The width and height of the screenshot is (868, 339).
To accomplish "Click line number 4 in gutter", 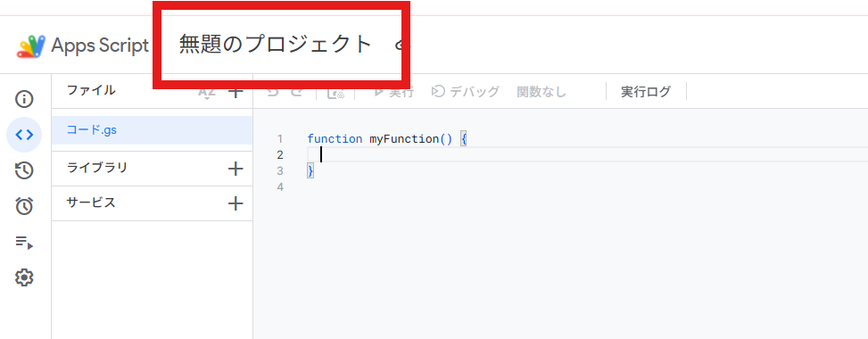I will coord(280,187).
